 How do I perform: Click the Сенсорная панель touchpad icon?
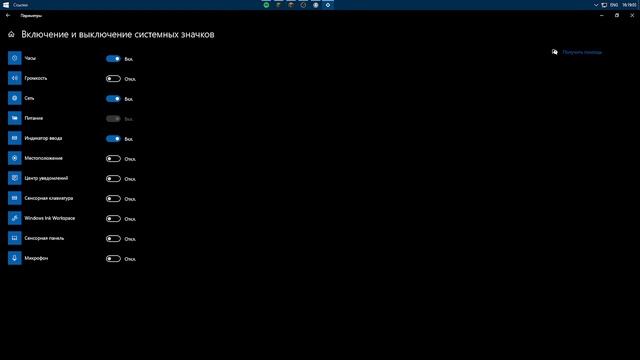pos(15,238)
